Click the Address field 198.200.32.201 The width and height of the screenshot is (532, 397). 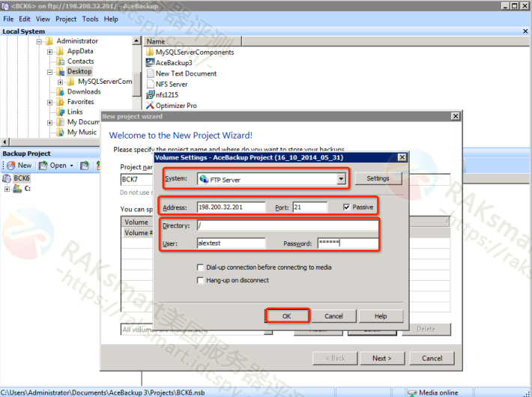(x=231, y=207)
